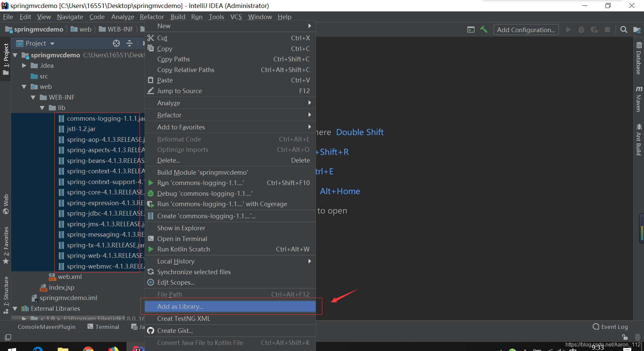Open the VCS menu in menu bar

click(236, 17)
